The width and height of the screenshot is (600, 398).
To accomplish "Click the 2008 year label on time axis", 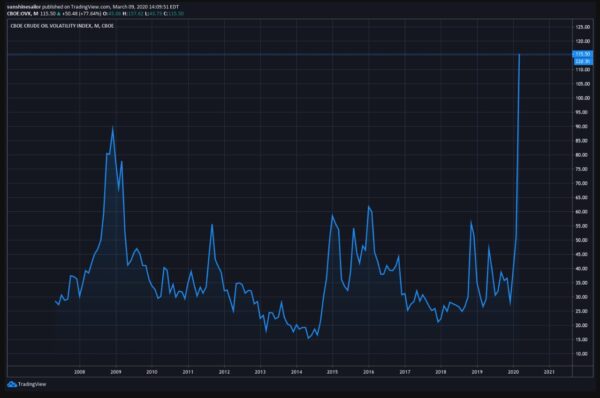I will pyautogui.click(x=80, y=372).
